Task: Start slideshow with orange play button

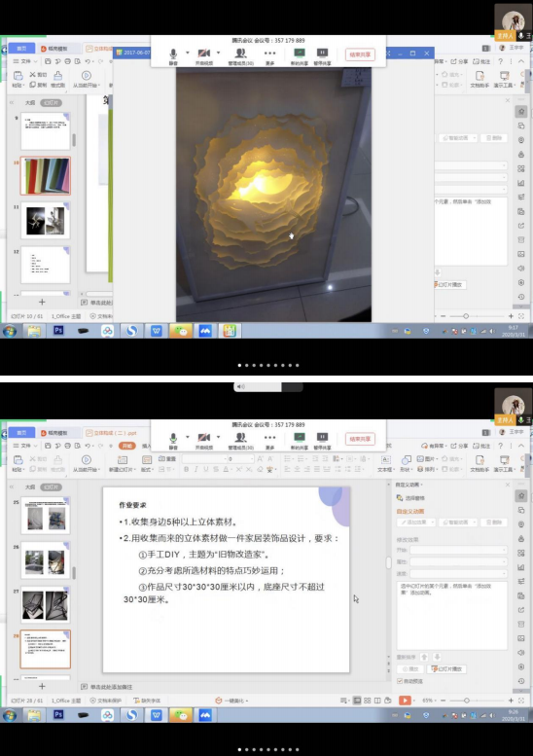Action: [x=405, y=701]
